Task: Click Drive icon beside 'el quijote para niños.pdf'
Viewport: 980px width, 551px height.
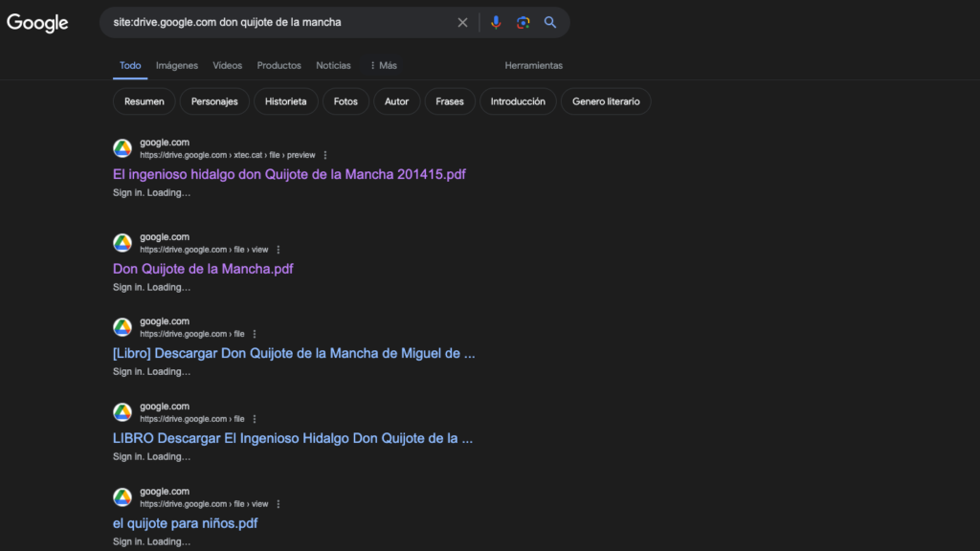Action: pos(122,496)
